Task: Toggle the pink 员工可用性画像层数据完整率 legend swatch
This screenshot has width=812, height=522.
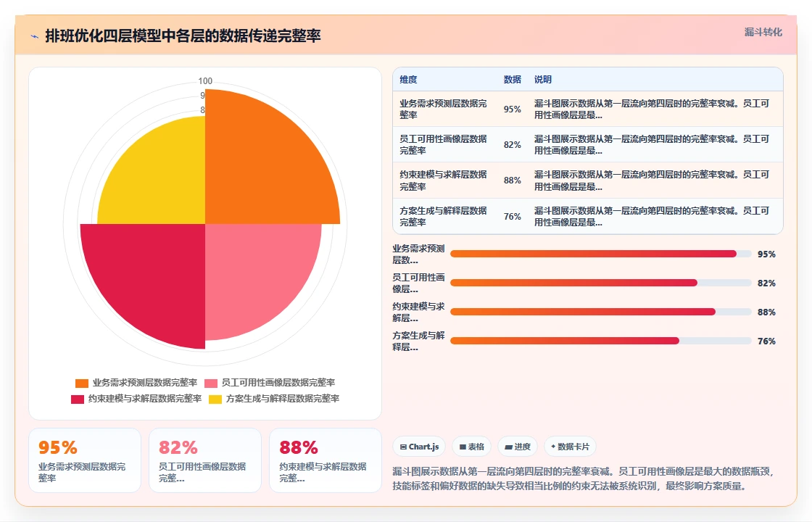Action: (211, 384)
